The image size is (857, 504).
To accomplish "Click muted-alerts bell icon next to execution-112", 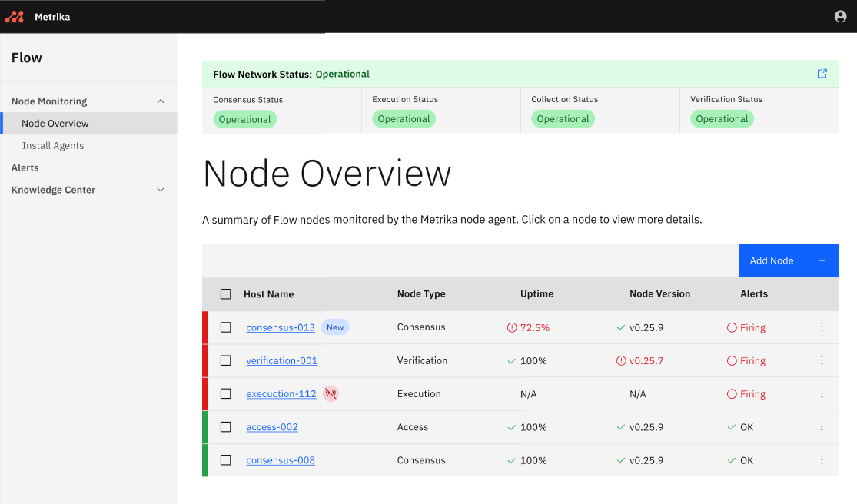I will 331,393.
